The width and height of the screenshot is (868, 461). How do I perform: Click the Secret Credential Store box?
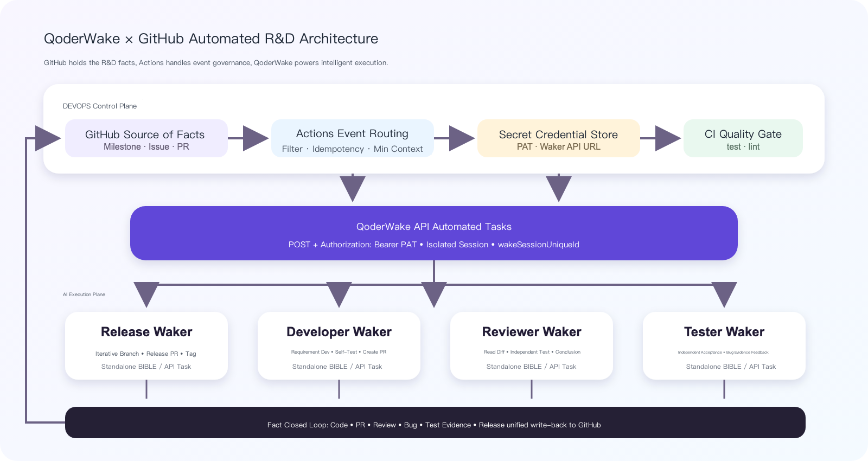559,138
